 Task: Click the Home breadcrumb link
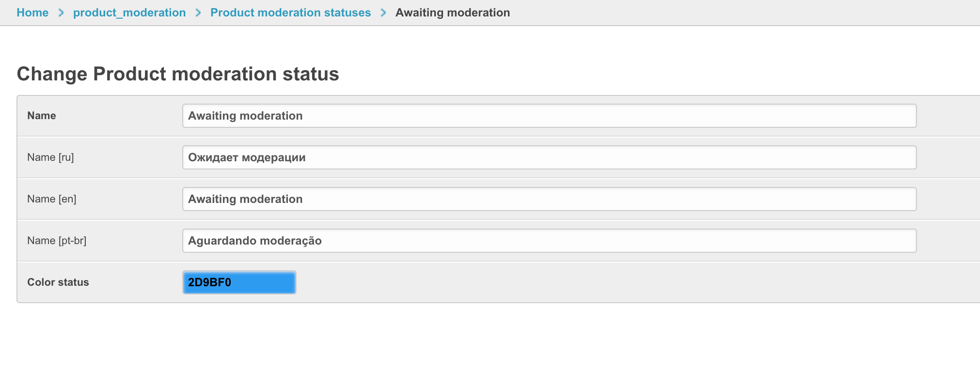[32, 13]
